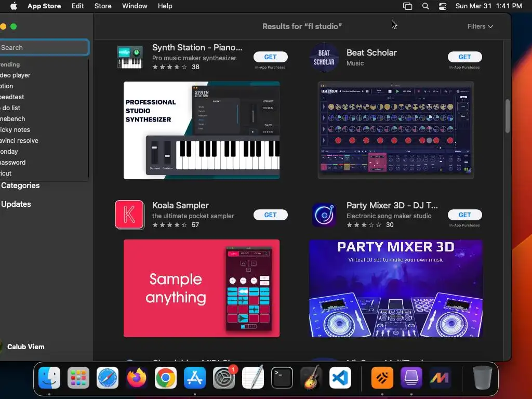532x399 pixels.
Task: Open the Koala Sampler app icon
Action: (129, 215)
